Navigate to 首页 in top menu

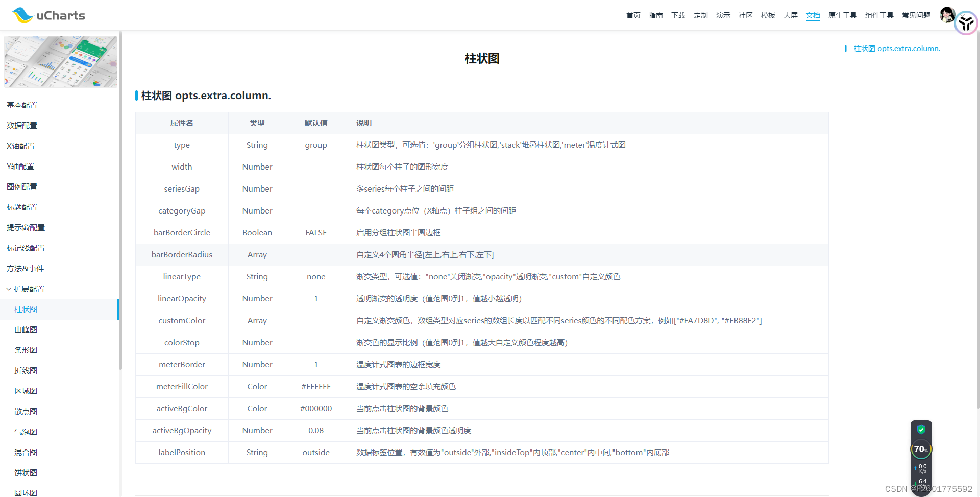(633, 15)
